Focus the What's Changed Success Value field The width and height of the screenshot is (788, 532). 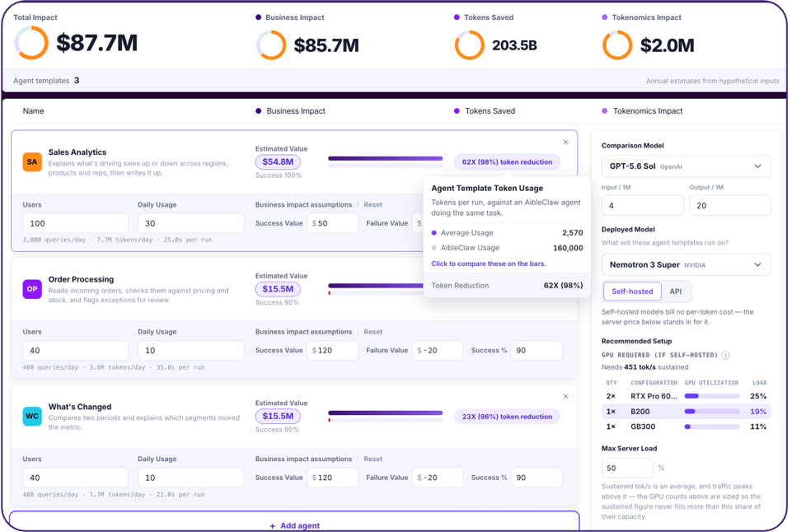(333, 478)
